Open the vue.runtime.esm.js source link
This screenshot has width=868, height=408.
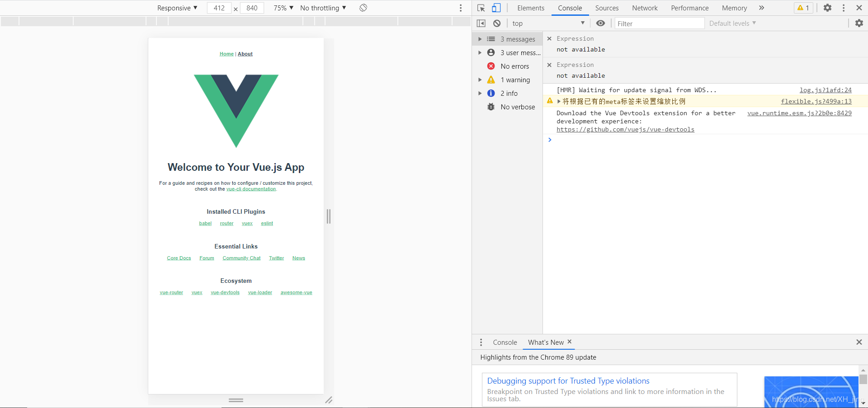coord(799,113)
